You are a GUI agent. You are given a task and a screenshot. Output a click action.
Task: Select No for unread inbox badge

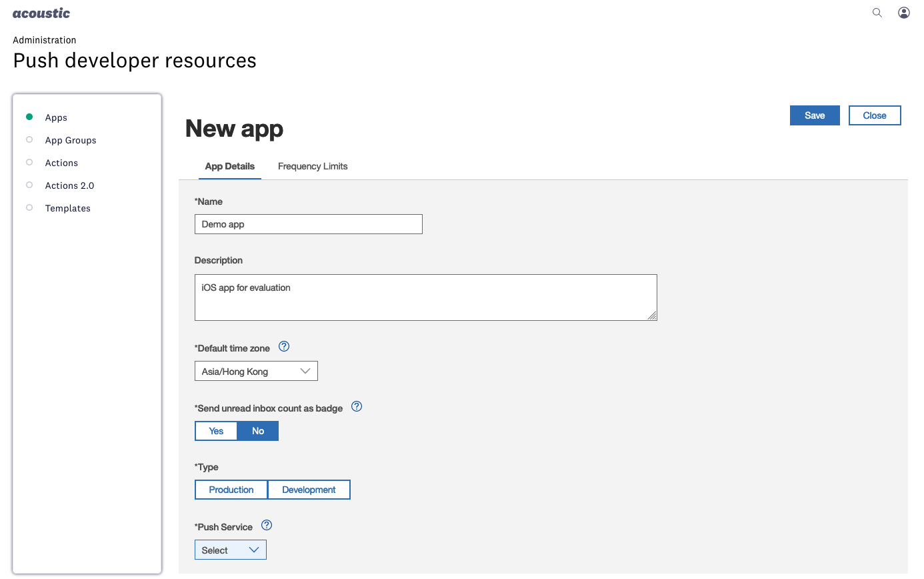(258, 431)
